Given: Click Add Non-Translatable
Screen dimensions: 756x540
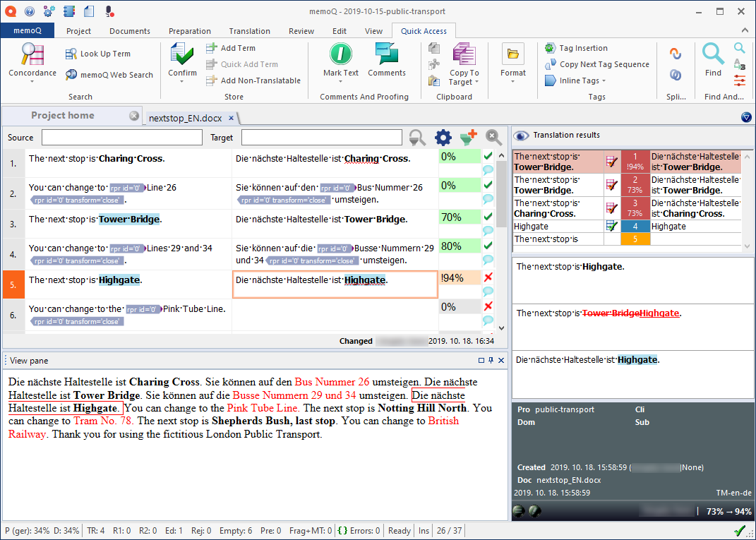Looking at the screenshot, I should point(253,80).
